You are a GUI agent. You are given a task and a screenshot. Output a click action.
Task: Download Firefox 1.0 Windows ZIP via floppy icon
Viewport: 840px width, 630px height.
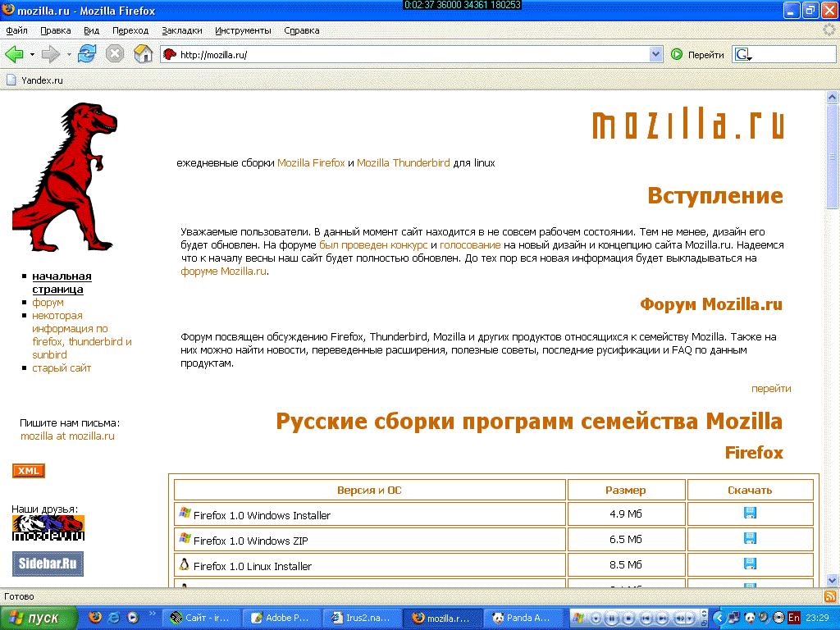coord(750,538)
